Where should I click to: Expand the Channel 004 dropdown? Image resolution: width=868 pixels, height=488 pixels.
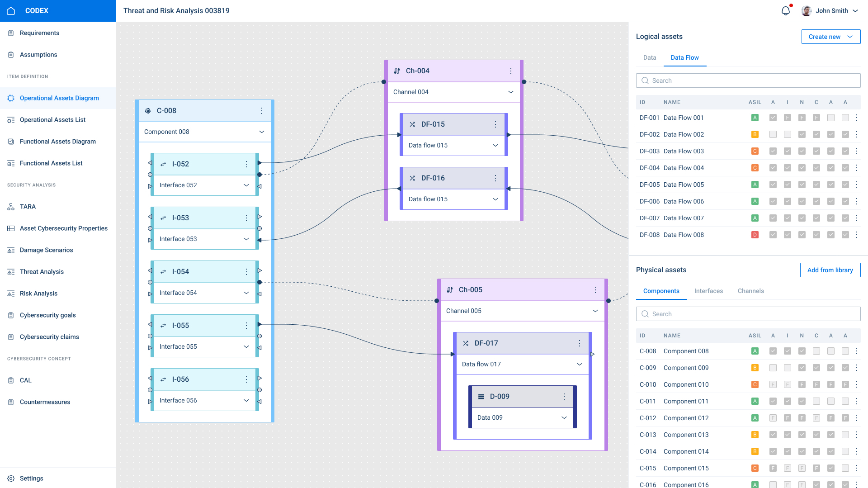pyautogui.click(x=511, y=92)
